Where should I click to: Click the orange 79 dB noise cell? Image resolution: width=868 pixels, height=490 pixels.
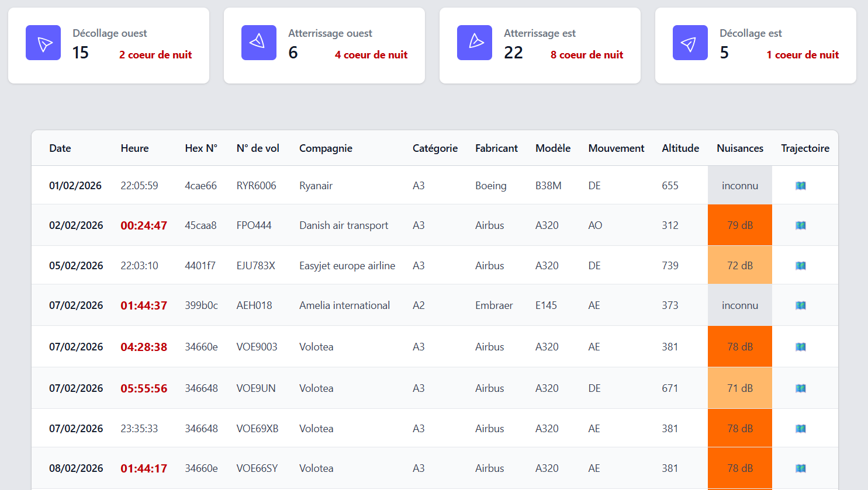739,225
